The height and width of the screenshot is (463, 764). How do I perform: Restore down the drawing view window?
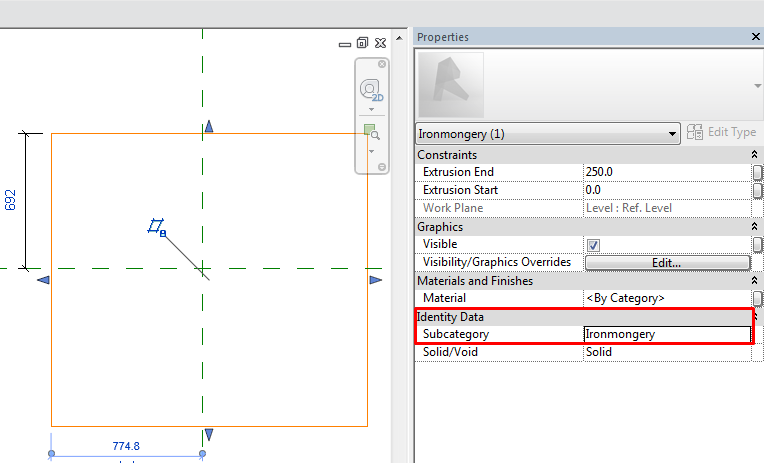click(362, 43)
